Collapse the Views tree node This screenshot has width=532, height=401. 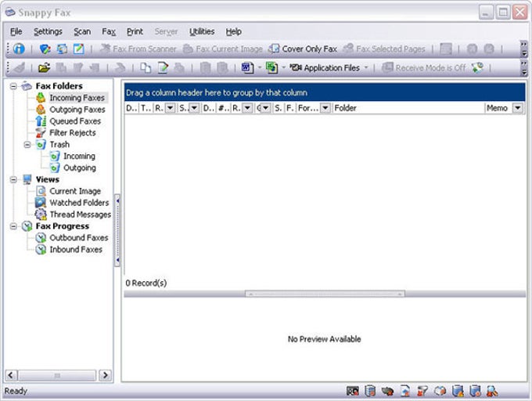(13, 179)
